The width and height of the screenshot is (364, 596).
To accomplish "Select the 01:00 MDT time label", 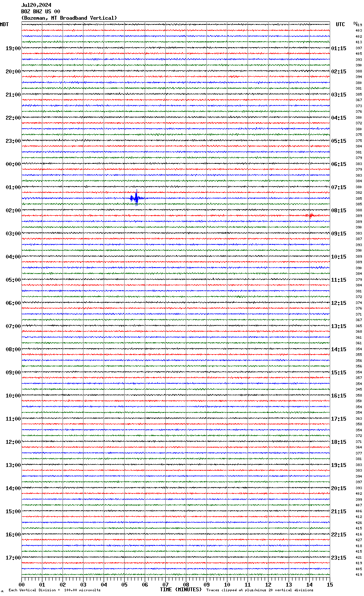I will pyautogui.click(x=13, y=187).
